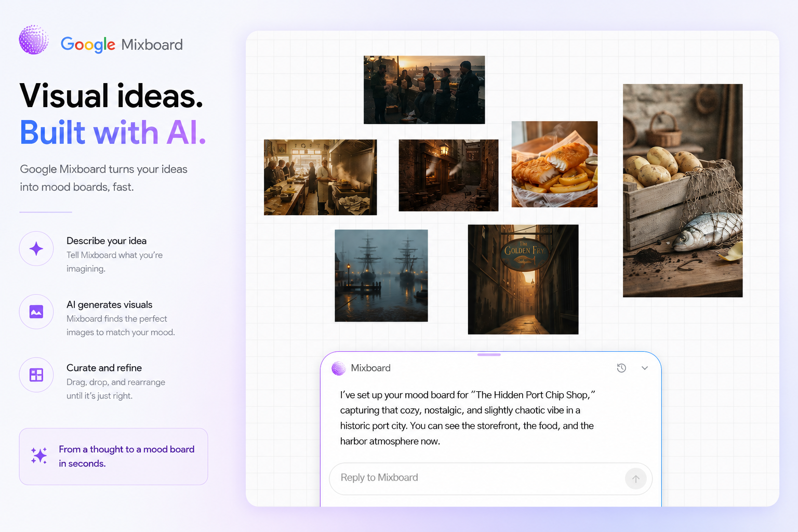Grab the chat panel's purple drag handle
The width and height of the screenshot is (798, 532).
click(x=489, y=355)
